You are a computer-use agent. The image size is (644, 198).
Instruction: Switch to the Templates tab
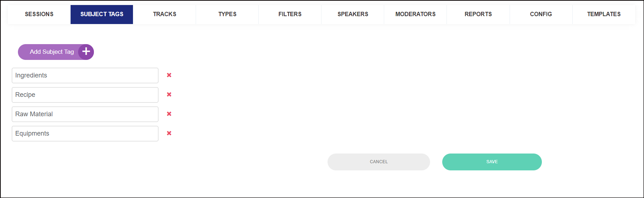click(604, 14)
